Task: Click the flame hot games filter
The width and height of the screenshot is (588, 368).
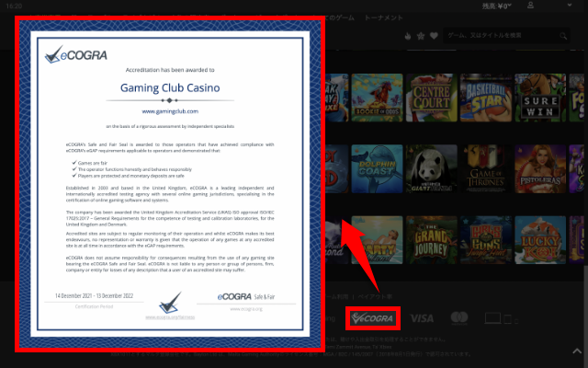Action: 407,36
